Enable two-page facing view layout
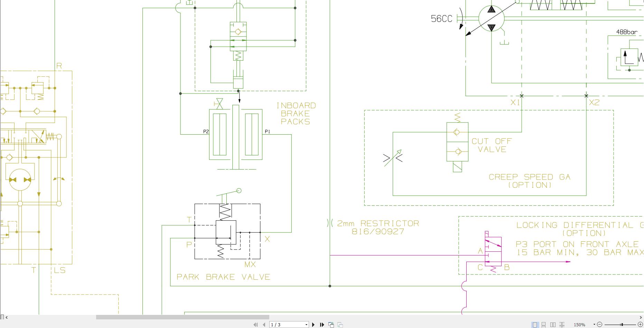Image resolution: width=644 pixels, height=328 pixels. (x=553, y=325)
